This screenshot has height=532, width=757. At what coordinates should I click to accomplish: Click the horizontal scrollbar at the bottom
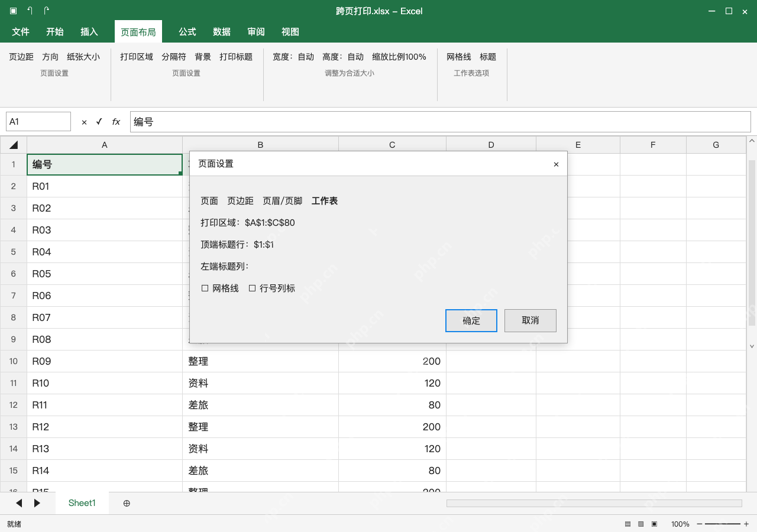(594, 503)
